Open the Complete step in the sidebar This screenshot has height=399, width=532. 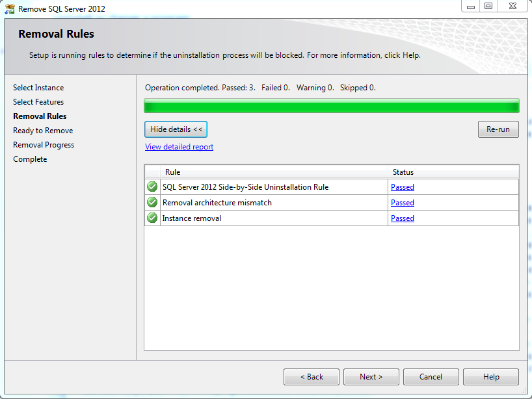tap(29, 159)
